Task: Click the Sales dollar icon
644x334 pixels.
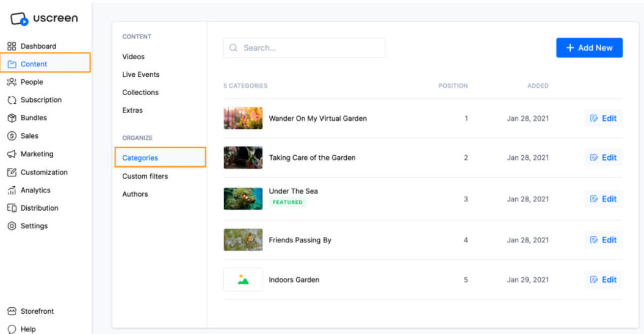Action: [x=11, y=136]
